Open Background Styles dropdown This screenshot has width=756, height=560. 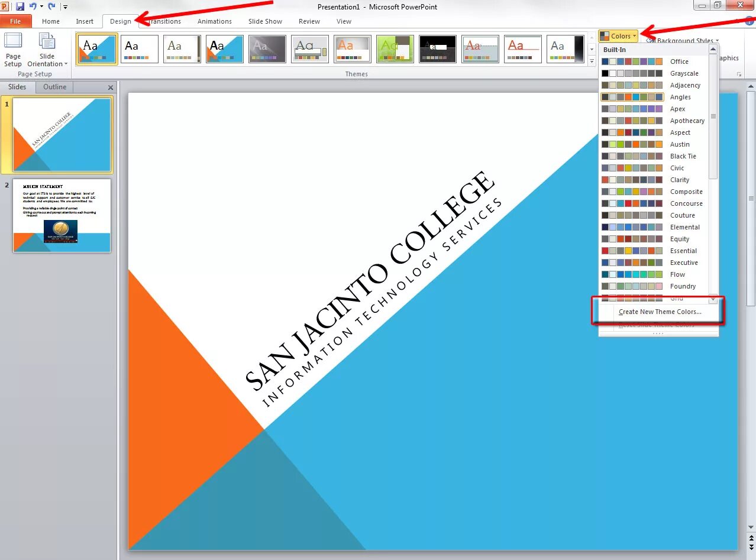[x=683, y=41]
